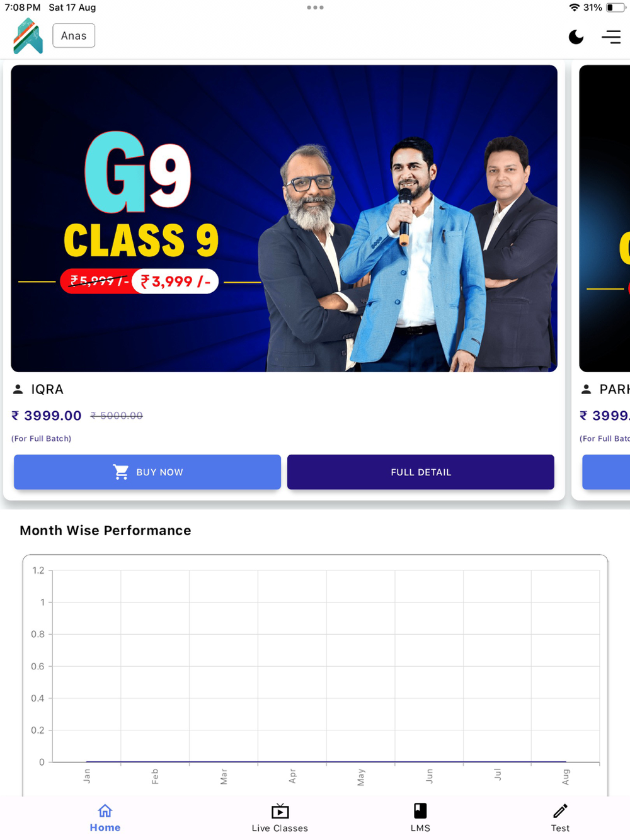Screen dimensions: 630x840
Task: Open the Live Classes tab
Action: click(280, 818)
